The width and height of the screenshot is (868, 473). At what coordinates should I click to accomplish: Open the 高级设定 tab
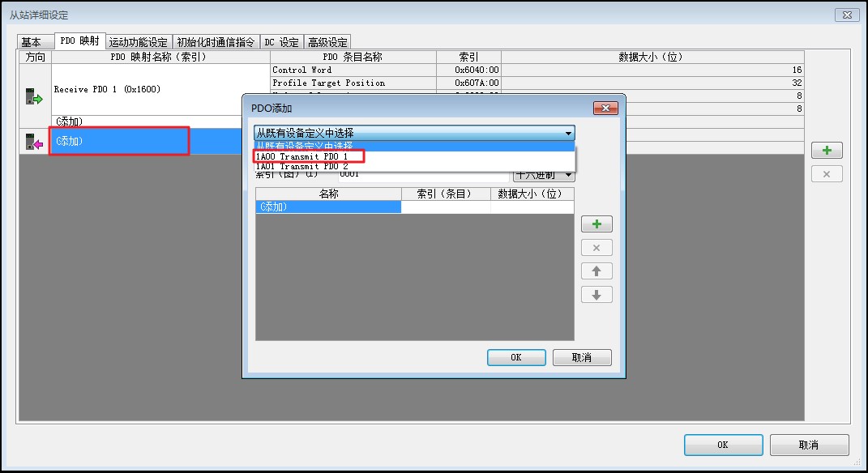[x=327, y=42]
